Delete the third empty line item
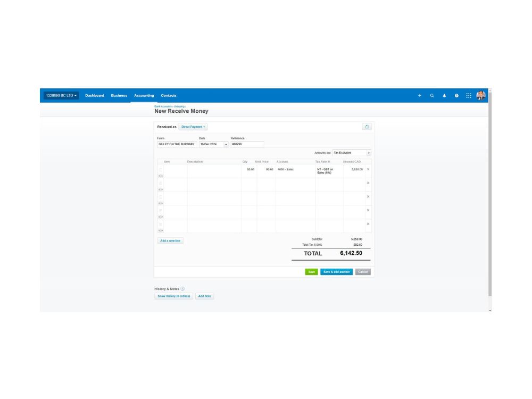The width and height of the screenshot is (532, 399). (x=368, y=196)
